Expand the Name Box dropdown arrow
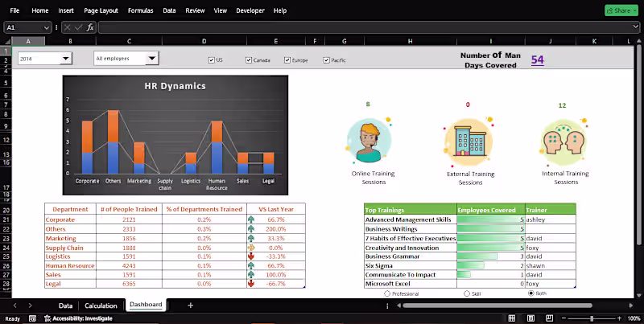644x324 pixels. click(x=47, y=27)
